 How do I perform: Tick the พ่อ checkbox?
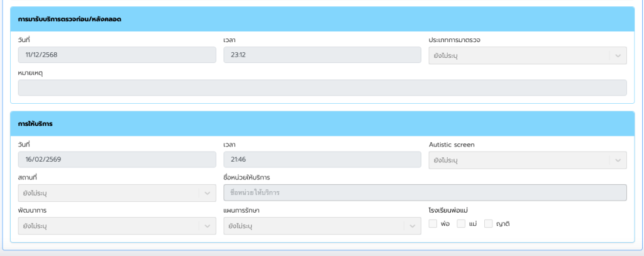433,223
